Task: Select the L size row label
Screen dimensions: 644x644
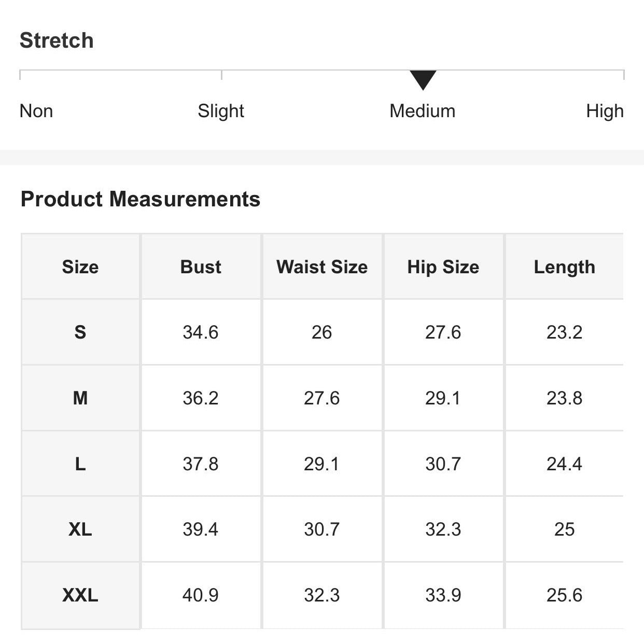Action: 80,464
